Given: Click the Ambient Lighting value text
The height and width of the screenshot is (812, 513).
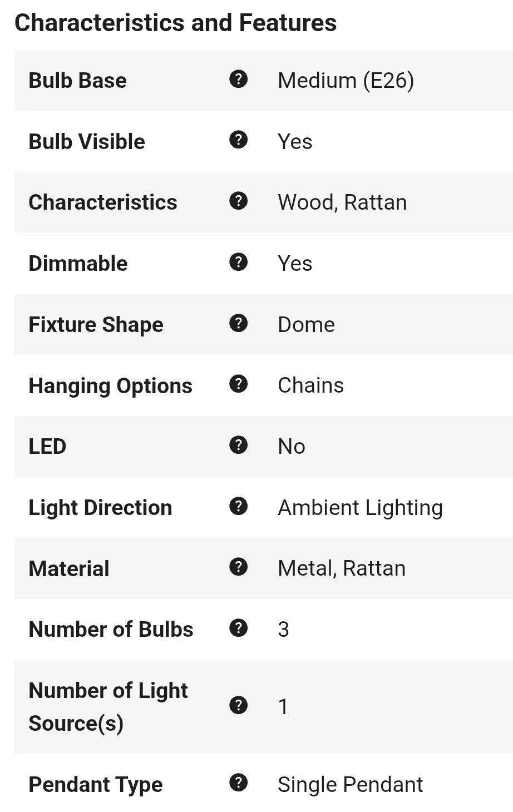Looking at the screenshot, I should 360,508.
